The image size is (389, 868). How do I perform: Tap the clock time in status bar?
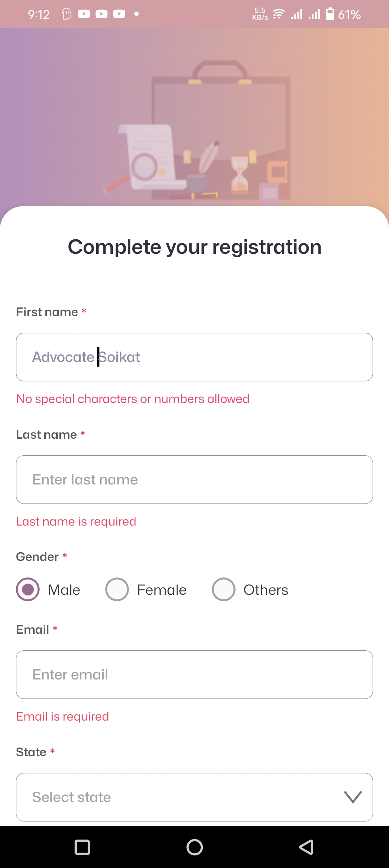coord(39,14)
